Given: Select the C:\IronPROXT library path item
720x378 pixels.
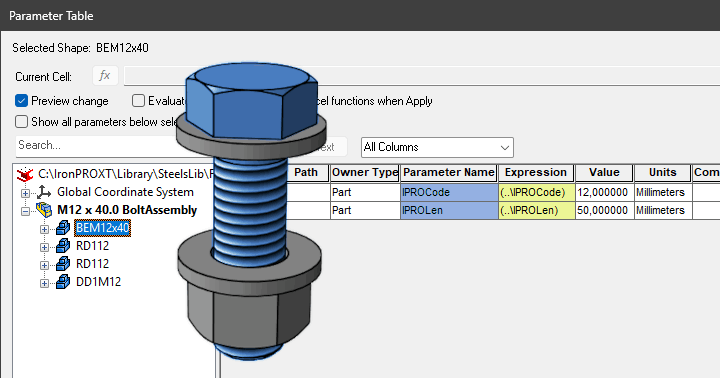Looking at the screenshot, I should pos(126,174).
